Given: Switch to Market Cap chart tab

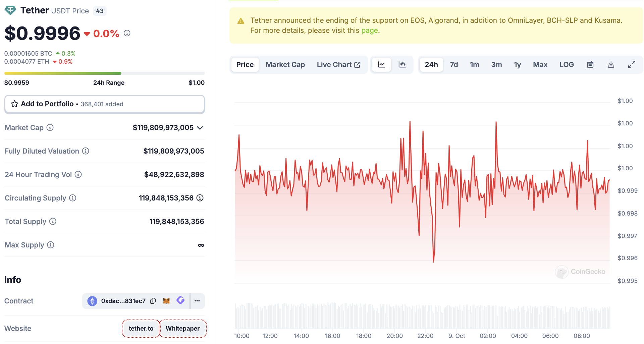Looking at the screenshot, I should 285,65.
